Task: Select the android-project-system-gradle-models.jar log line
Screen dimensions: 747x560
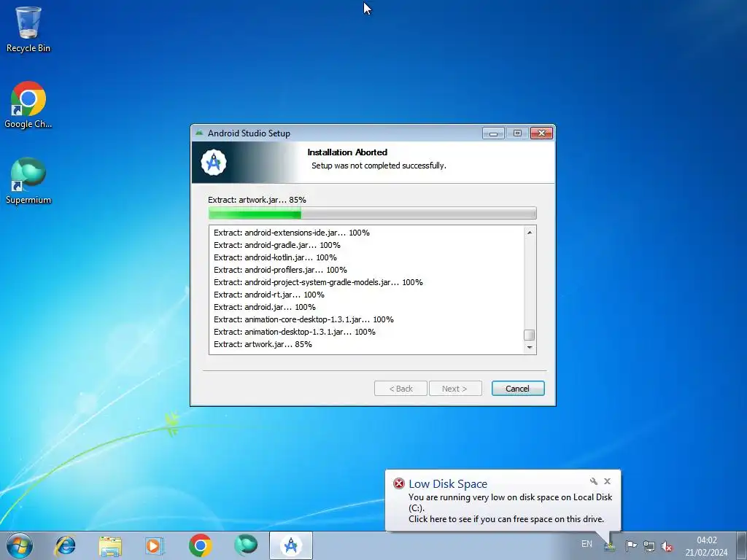Action: tap(318, 282)
